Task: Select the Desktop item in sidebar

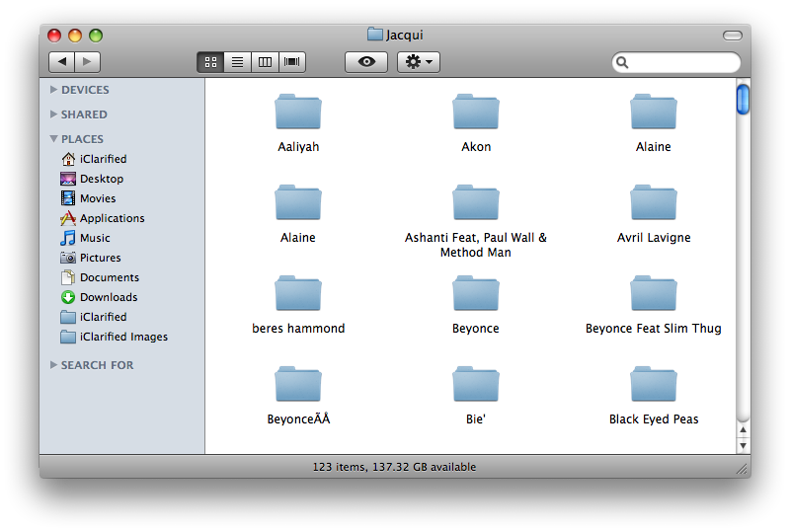Action: pos(101,179)
